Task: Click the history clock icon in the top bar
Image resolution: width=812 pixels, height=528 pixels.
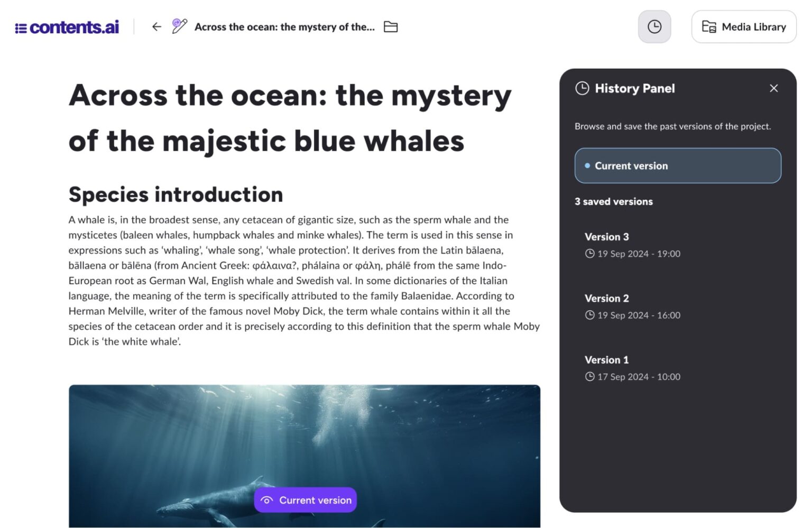Action: tap(654, 26)
